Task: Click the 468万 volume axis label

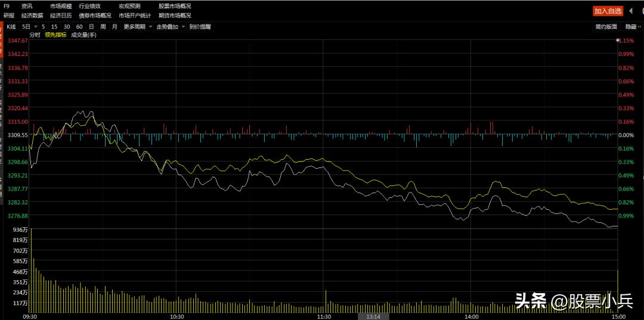Action: 21,272
